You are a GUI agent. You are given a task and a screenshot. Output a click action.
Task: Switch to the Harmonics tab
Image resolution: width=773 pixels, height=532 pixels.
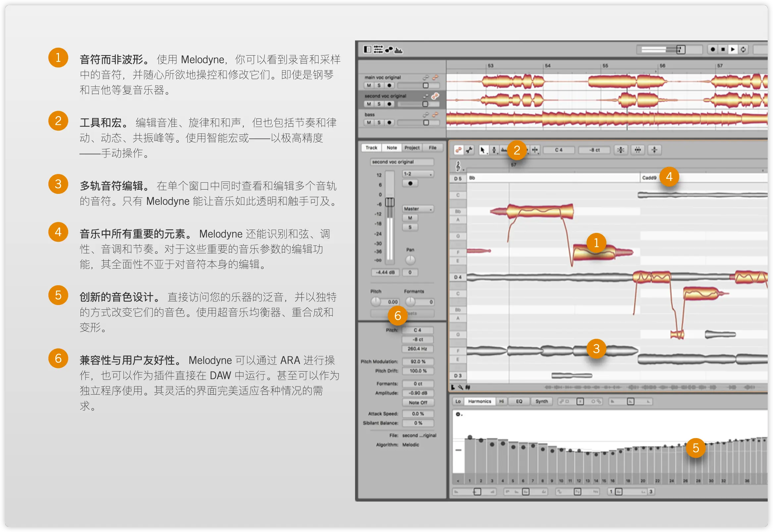(x=480, y=401)
